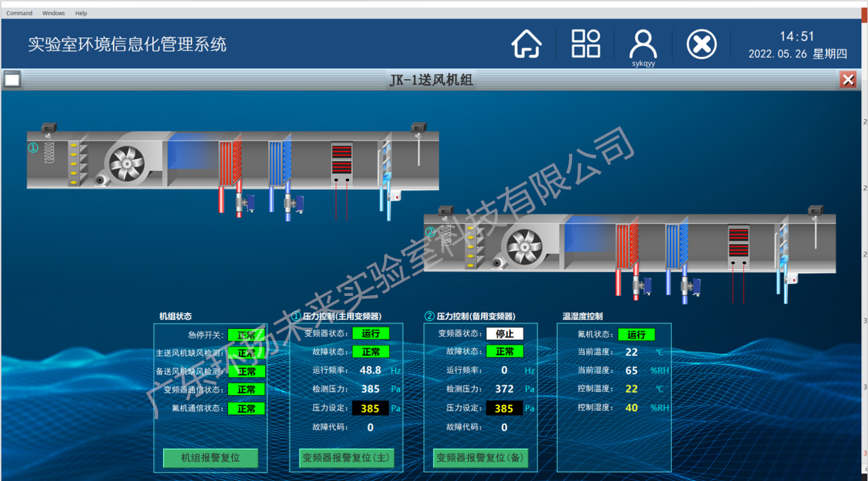The width and height of the screenshot is (868, 481).
Task: Edit 控制湿度 value 40
Action: tap(632, 407)
